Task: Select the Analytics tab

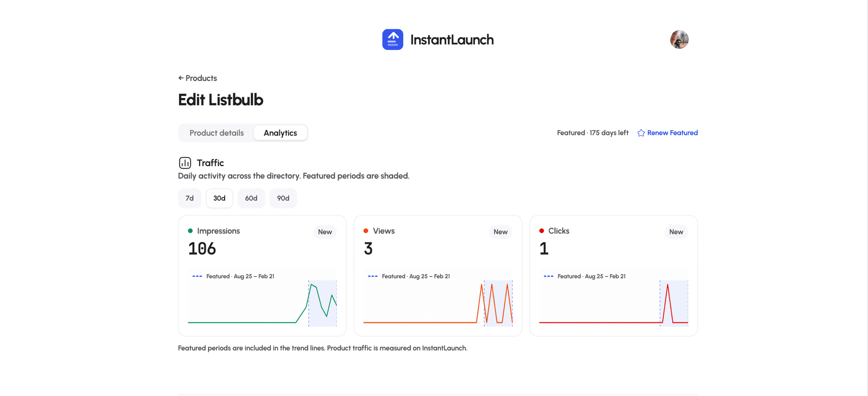Action: (280, 133)
